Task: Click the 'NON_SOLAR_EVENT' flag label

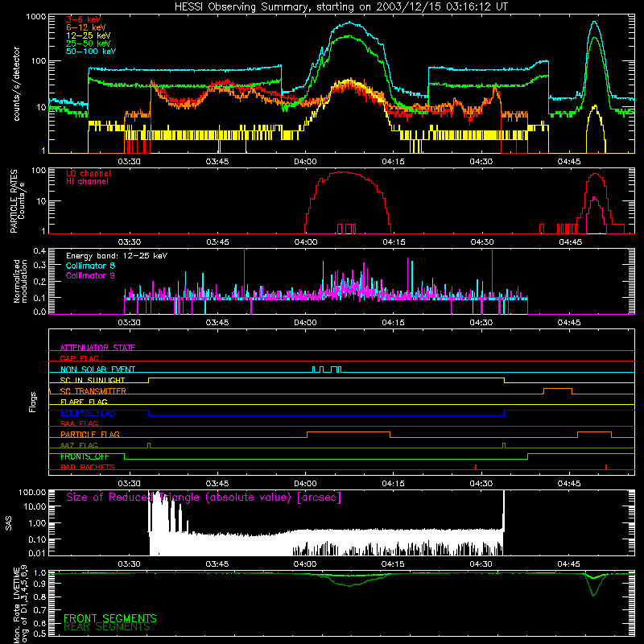Action: click(97, 369)
